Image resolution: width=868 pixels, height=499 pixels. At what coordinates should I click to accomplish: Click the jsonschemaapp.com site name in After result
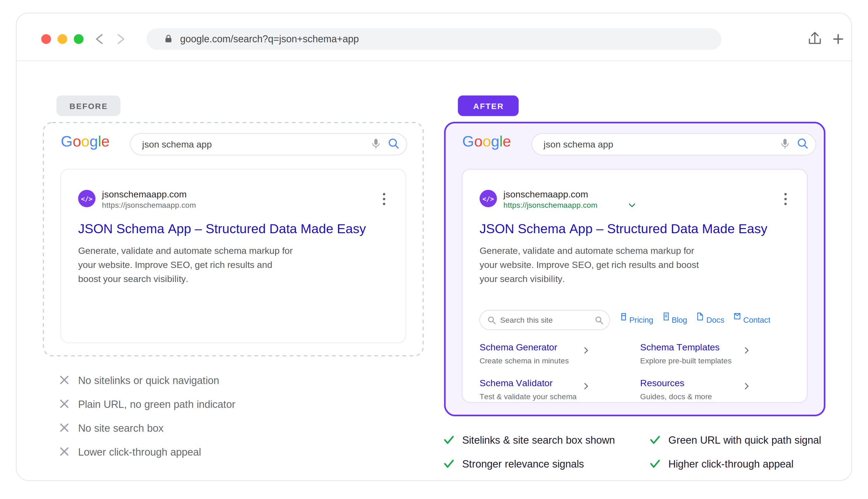coord(546,194)
